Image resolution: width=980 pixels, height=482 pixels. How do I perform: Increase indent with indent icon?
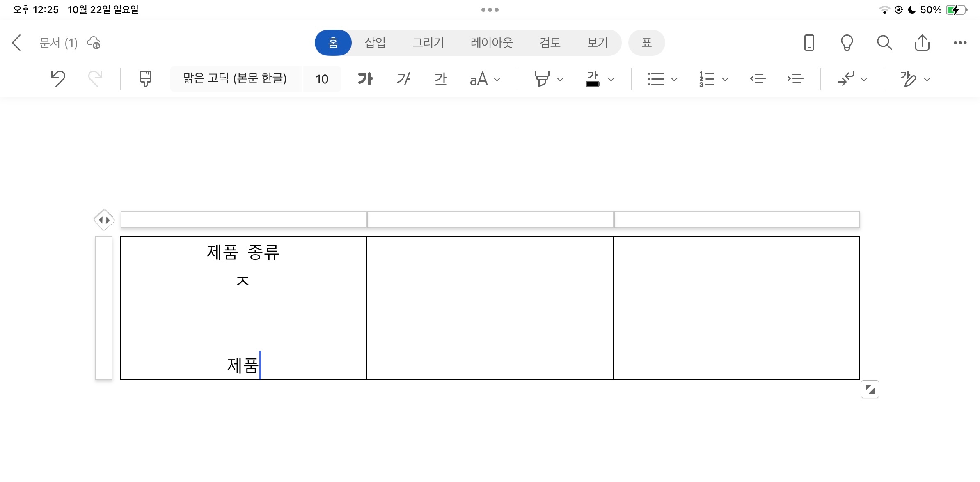(795, 78)
